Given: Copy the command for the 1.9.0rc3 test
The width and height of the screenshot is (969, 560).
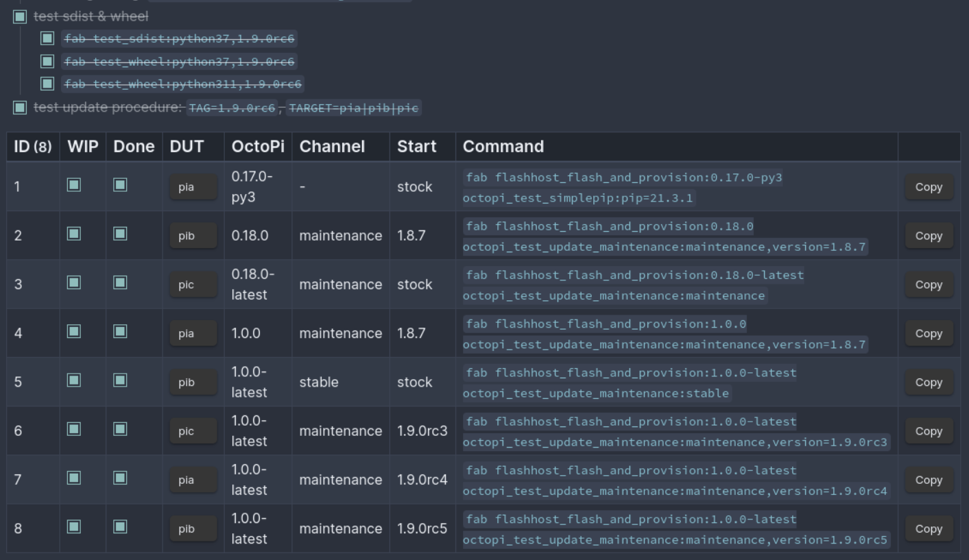Looking at the screenshot, I should pyautogui.click(x=929, y=430).
